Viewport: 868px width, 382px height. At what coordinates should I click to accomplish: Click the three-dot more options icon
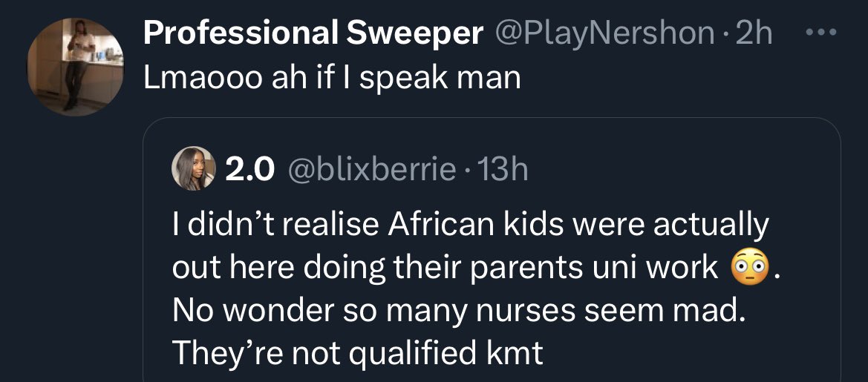pos(820,33)
